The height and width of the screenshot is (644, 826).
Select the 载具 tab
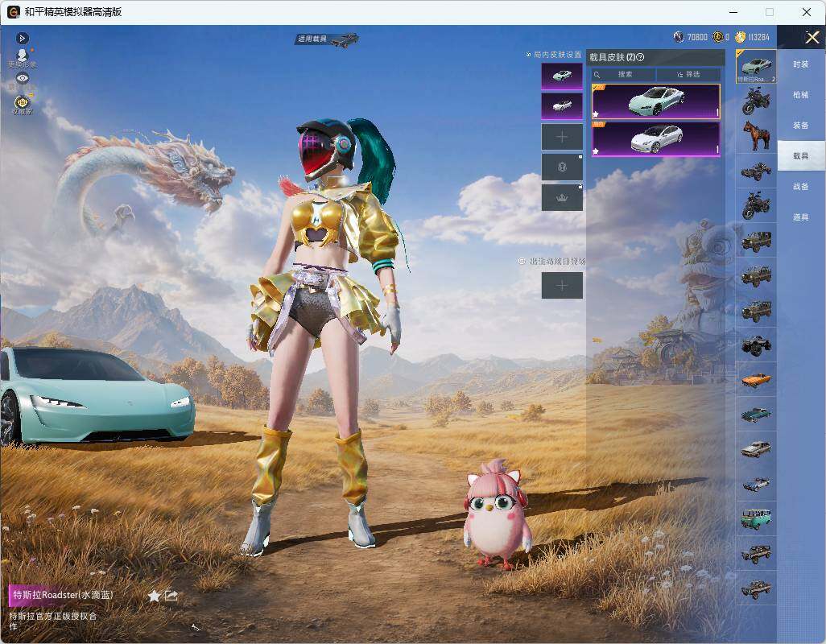(801, 156)
